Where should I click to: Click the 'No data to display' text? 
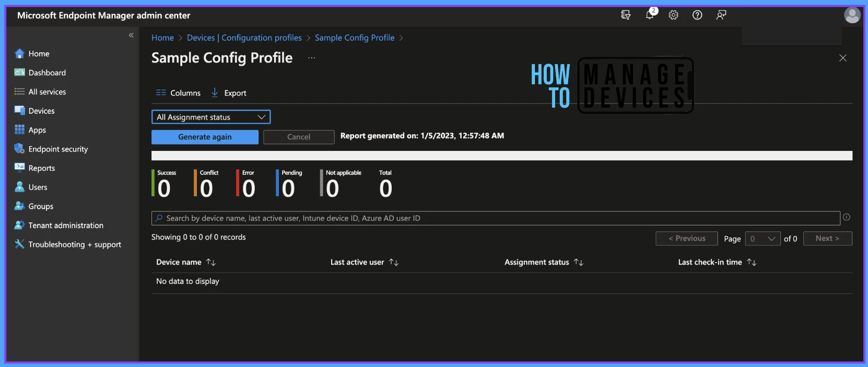(187, 281)
